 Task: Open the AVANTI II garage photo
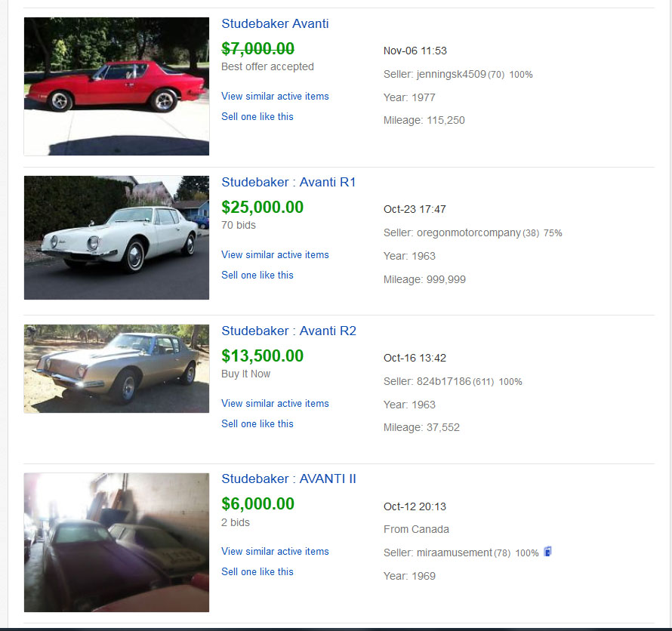coord(116,542)
